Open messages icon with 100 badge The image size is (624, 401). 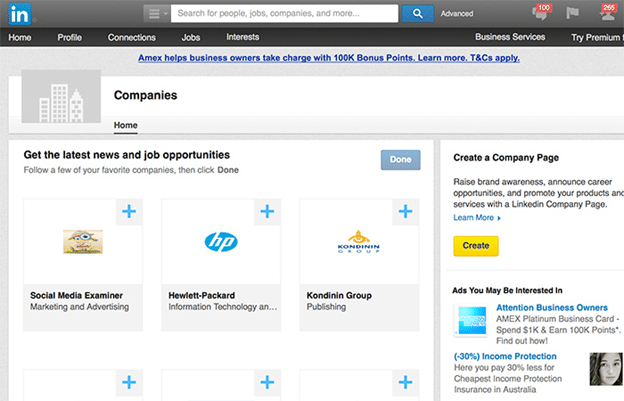point(541,13)
